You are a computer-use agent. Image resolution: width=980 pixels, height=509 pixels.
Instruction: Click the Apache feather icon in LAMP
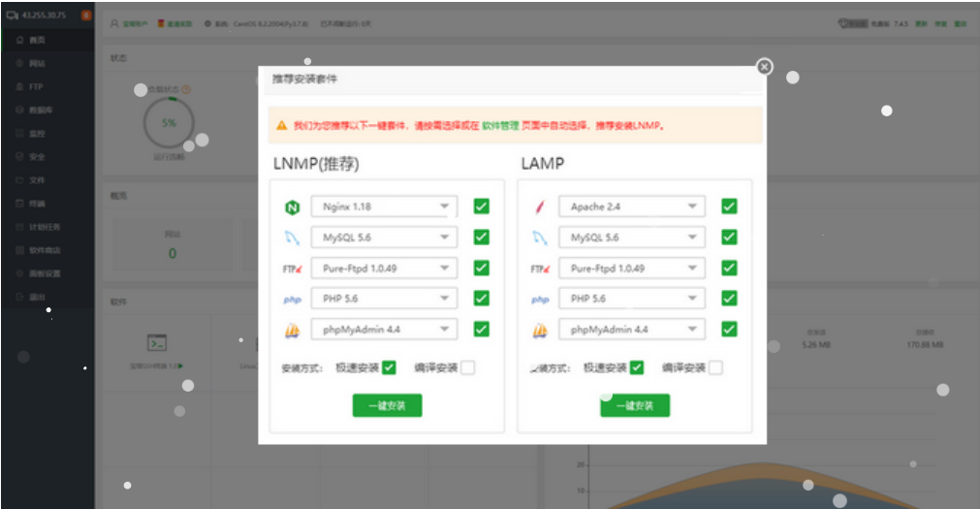(x=540, y=207)
